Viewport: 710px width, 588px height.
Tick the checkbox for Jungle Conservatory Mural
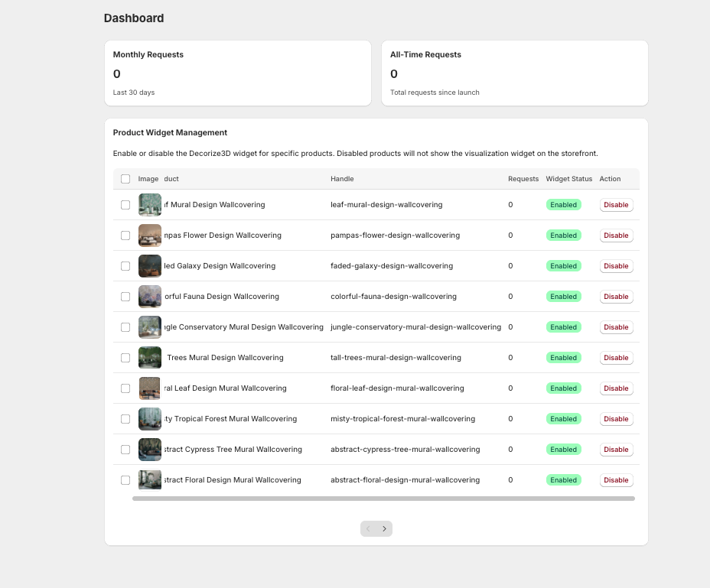(x=125, y=326)
